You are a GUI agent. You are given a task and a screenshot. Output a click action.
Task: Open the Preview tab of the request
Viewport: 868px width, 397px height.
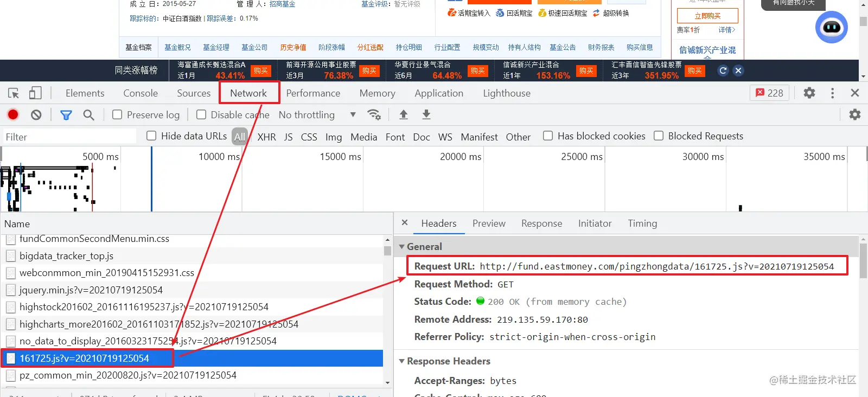(489, 223)
